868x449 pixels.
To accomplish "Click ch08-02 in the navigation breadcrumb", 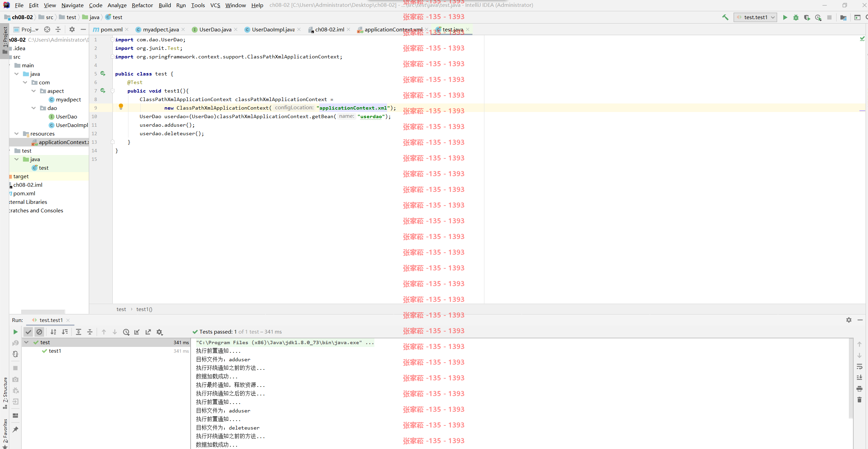I will click(x=22, y=17).
